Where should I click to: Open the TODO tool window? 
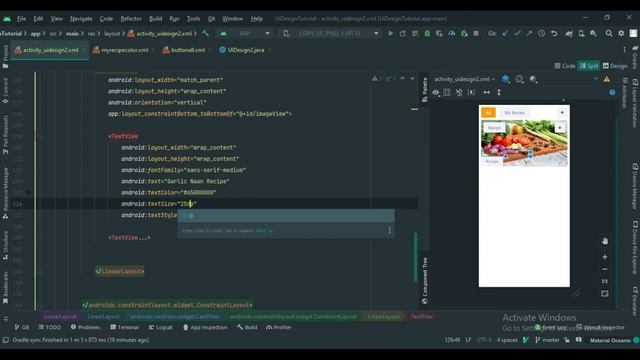49,327
